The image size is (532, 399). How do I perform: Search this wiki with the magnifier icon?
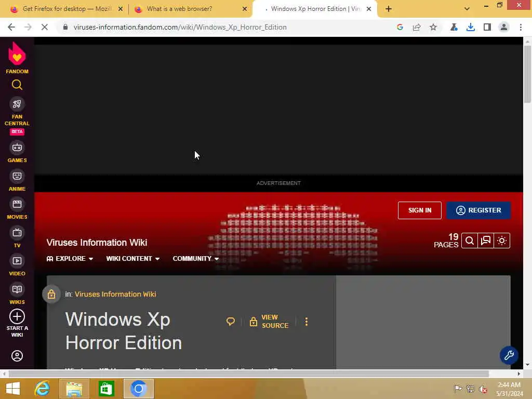(x=470, y=241)
